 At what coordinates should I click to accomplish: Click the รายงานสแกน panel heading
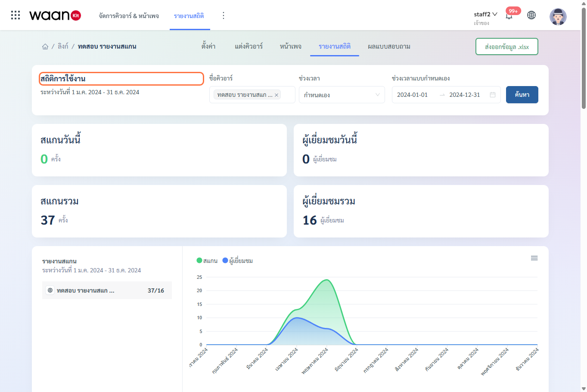pyautogui.click(x=59, y=261)
